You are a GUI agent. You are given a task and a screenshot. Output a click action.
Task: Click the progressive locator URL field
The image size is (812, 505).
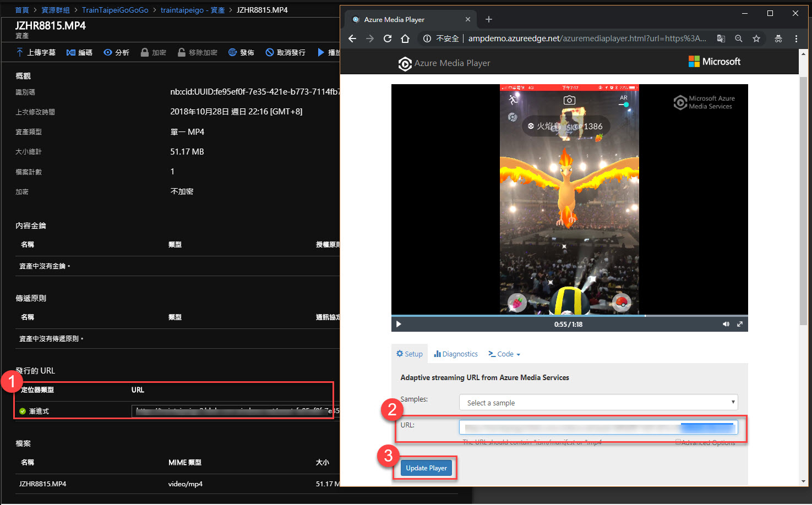coord(236,411)
